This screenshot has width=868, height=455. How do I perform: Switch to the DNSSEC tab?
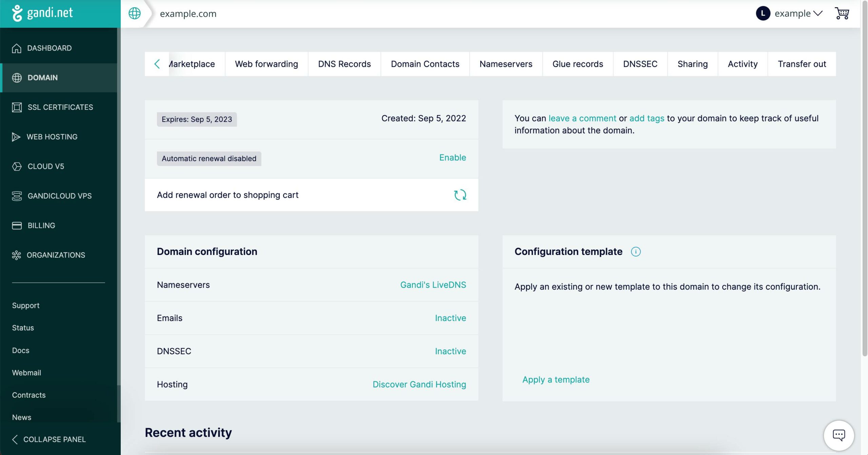[x=640, y=64]
